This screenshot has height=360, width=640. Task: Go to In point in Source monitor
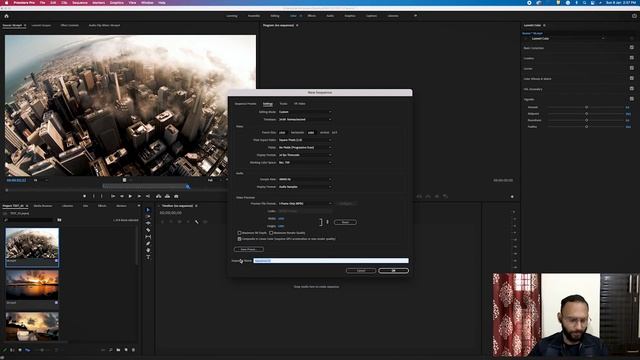[113, 196]
